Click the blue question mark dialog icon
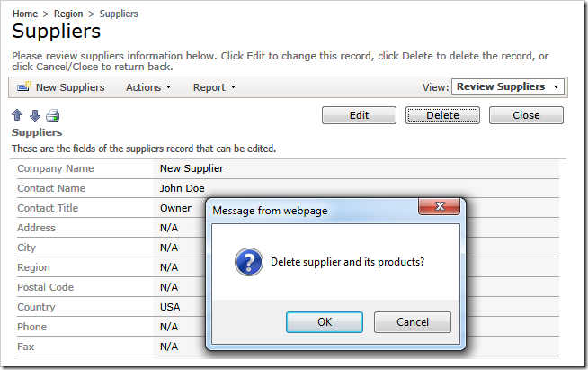588x370 pixels. point(249,262)
